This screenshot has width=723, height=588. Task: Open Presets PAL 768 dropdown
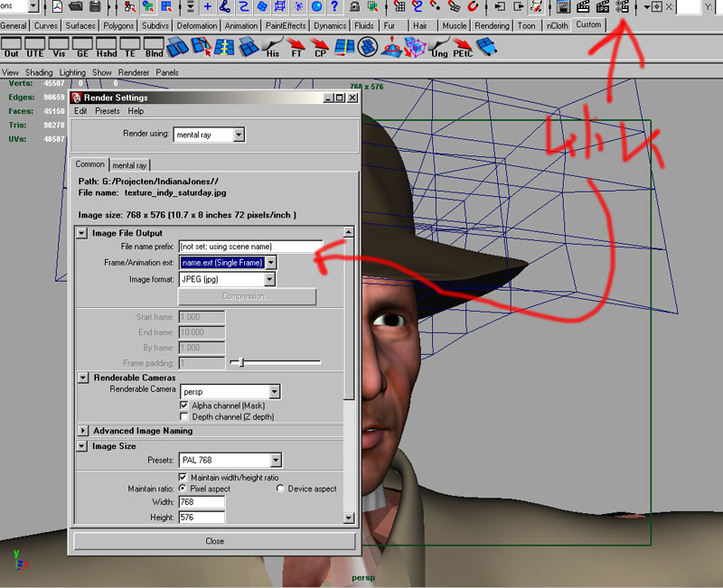tap(230, 460)
